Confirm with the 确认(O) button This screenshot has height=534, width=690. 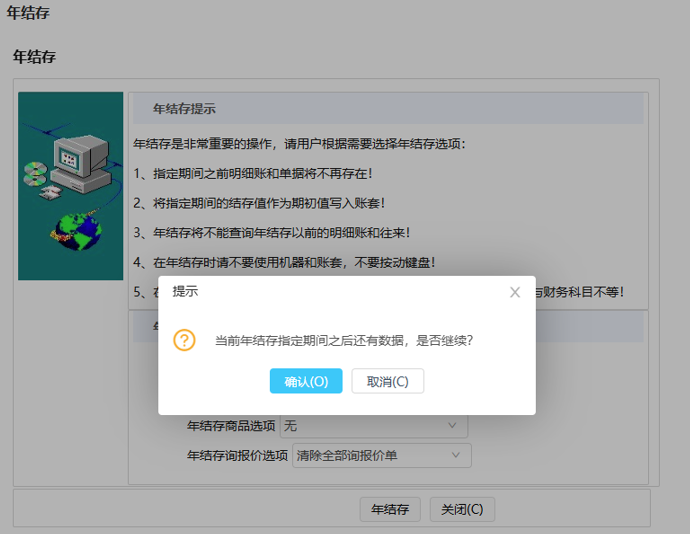point(306,381)
